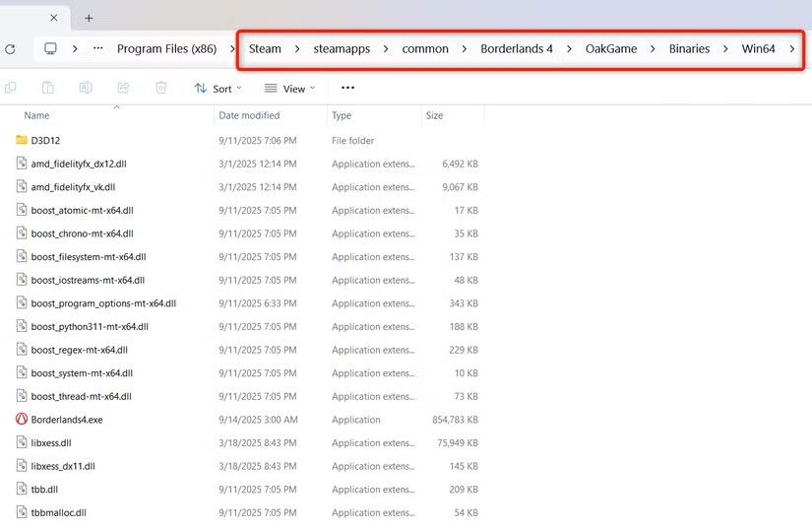
Task: Click the This PC monitor icon in address bar
Action: [51, 48]
